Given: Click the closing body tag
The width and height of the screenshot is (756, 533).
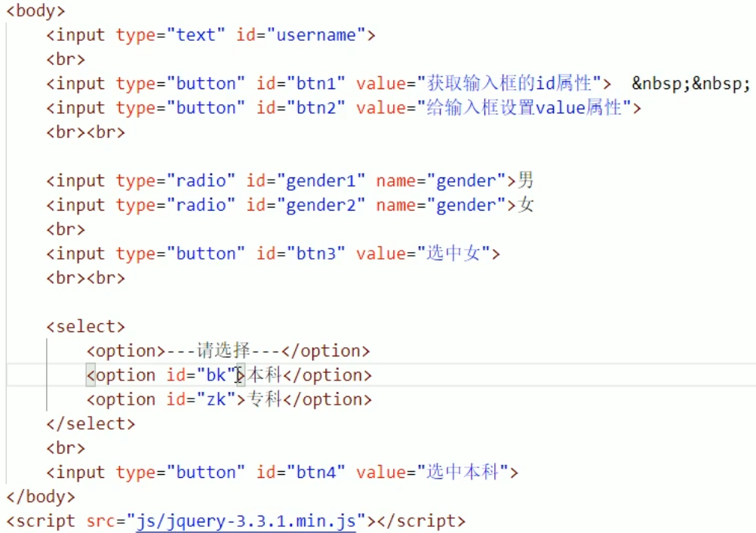Looking at the screenshot, I should [x=41, y=496].
